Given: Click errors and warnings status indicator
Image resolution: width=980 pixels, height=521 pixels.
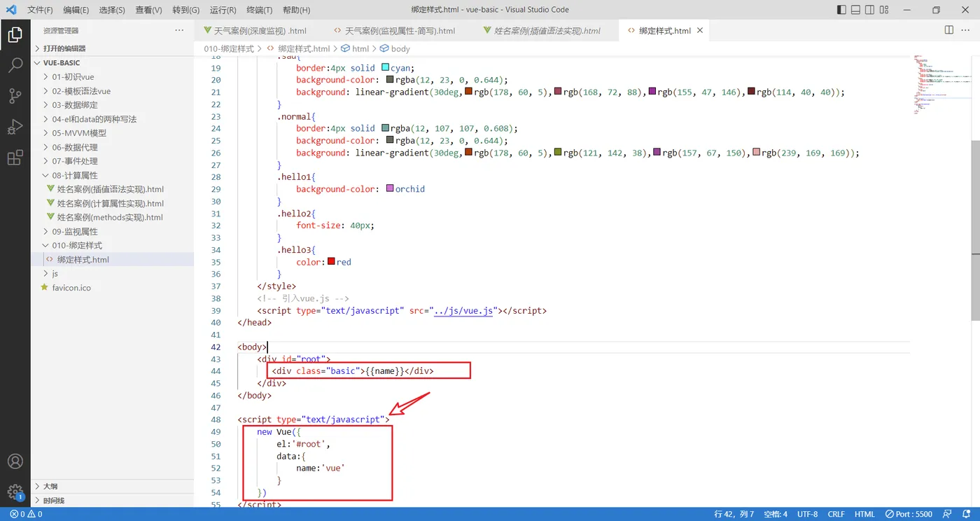Looking at the screenshot, I should [x=26, y=514].
